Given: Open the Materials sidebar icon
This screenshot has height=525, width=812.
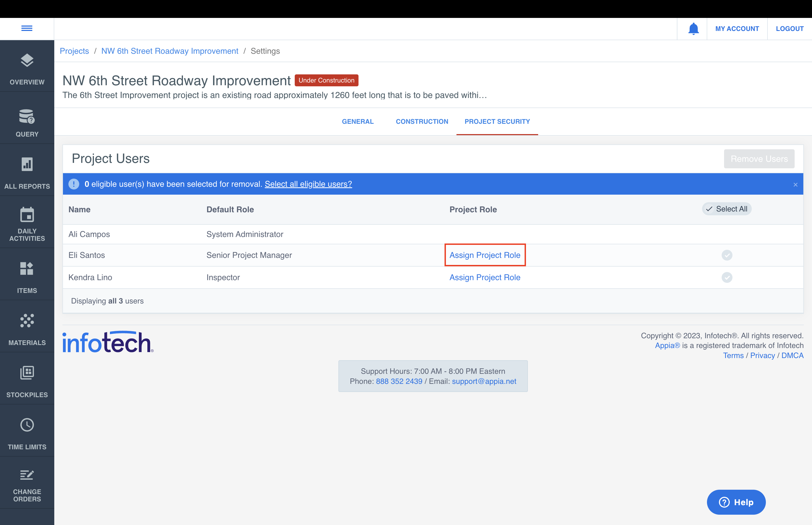Looking at the screenshot, I should [27, 320].
